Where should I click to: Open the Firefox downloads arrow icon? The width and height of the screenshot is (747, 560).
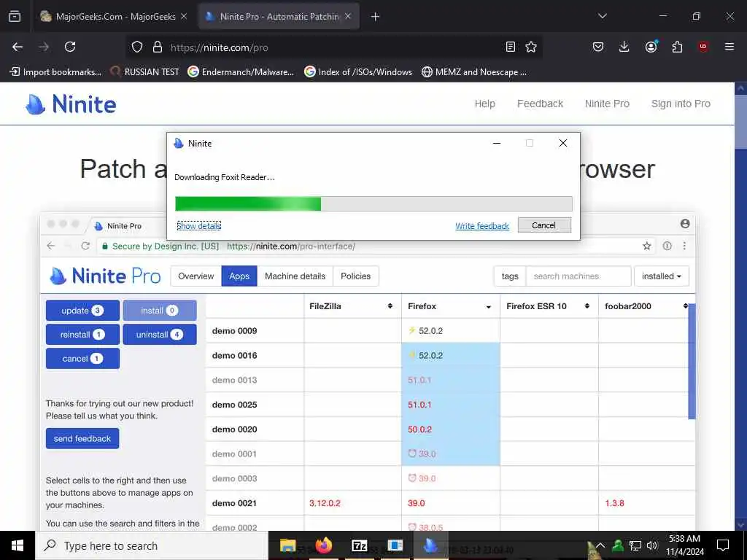[624, 47]
